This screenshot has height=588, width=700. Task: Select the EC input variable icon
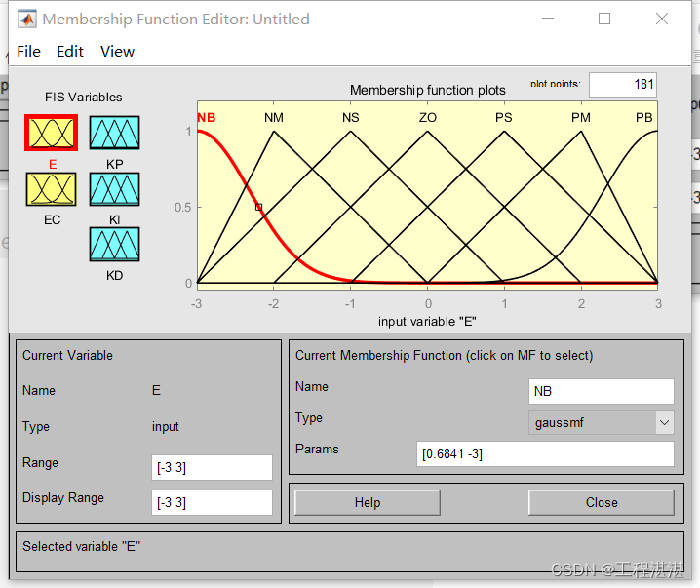tap(52, 189)
